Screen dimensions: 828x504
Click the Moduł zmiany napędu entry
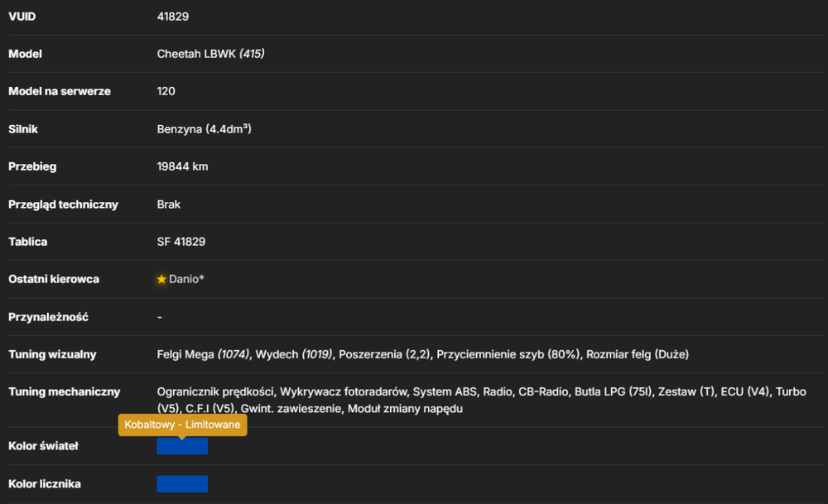405,409
